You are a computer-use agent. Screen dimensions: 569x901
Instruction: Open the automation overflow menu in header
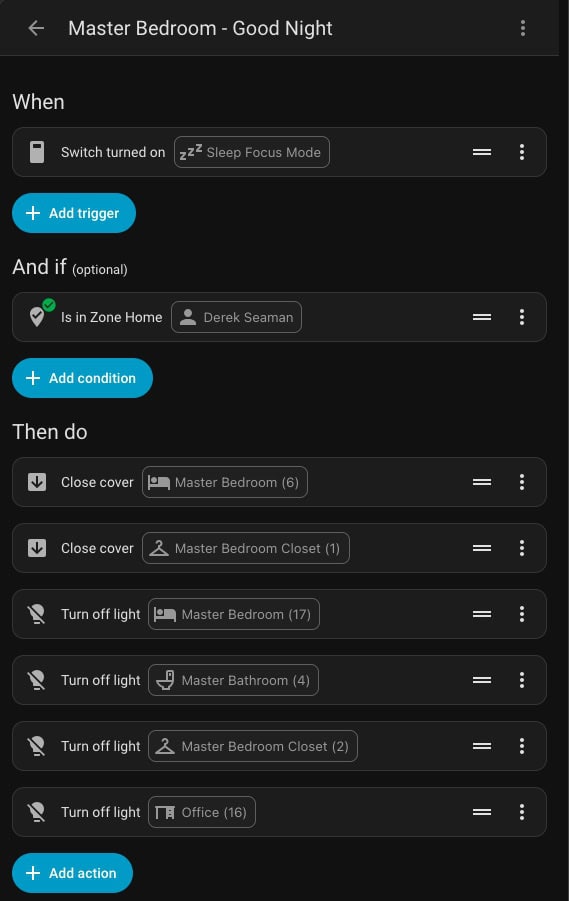coord(522,28)
